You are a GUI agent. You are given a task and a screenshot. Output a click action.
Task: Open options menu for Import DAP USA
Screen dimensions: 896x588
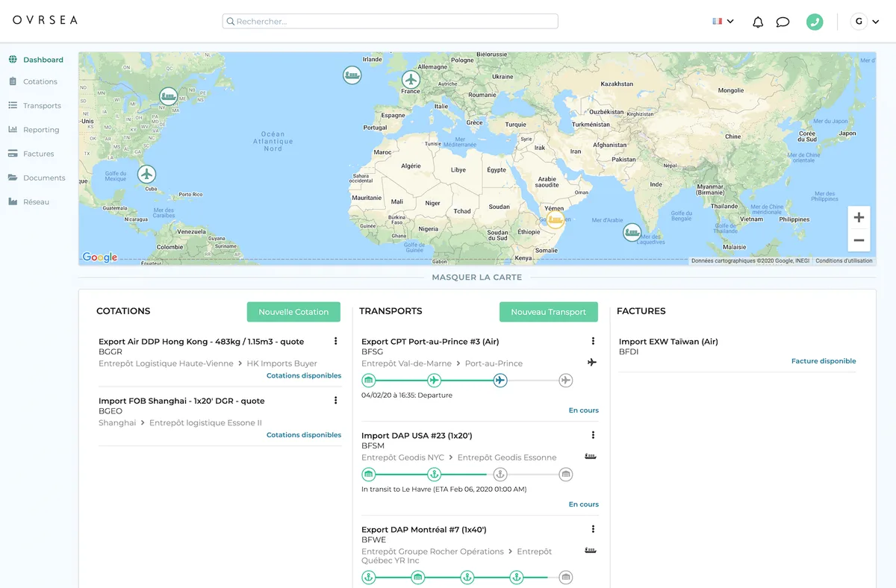pos(593,435)
